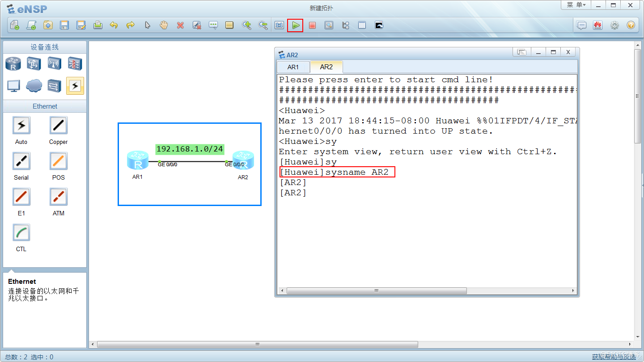Select the Router device category
Viewport: 644px width, 362px height.
(13, 64)
